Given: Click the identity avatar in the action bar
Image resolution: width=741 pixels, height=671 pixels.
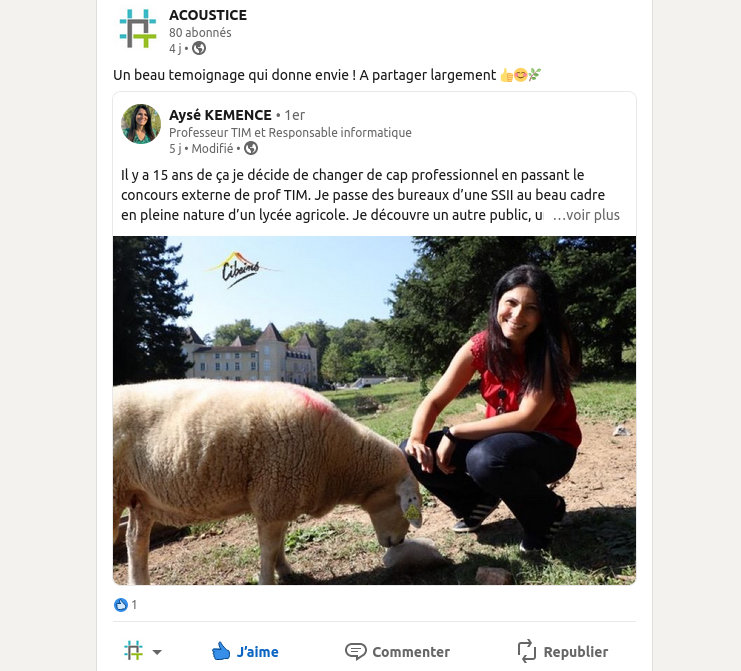Looking at the screenshot, I should pos(133,652).
